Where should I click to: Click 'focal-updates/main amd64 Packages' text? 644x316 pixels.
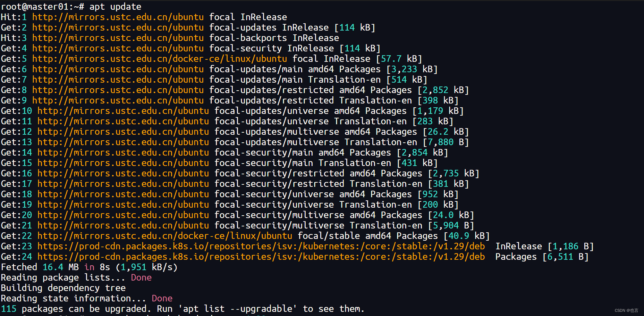point(295,69)
